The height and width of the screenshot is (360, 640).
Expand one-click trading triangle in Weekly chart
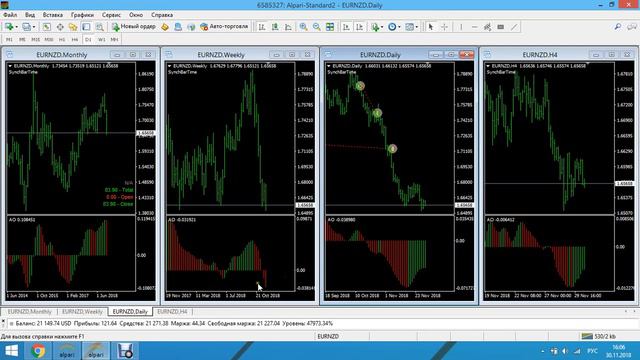point(169,66)
